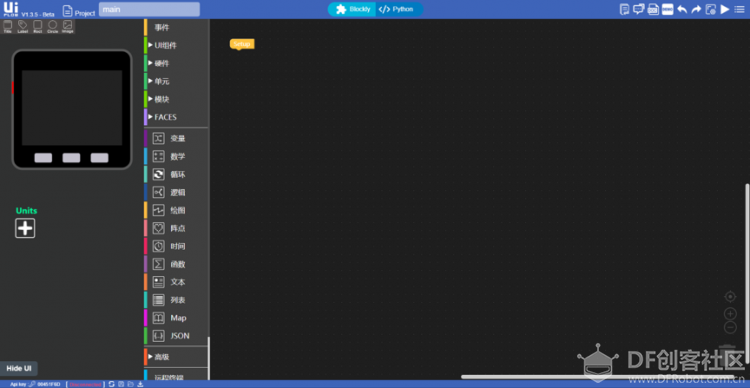
Task: Center the workspace with the crosshair icon
Action: tap(730, 297)
